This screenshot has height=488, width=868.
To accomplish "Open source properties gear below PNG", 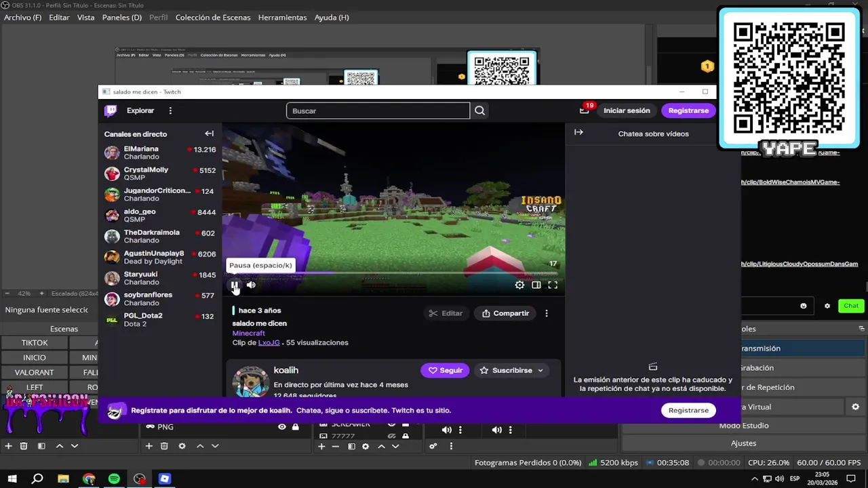I will coord(182,446).
